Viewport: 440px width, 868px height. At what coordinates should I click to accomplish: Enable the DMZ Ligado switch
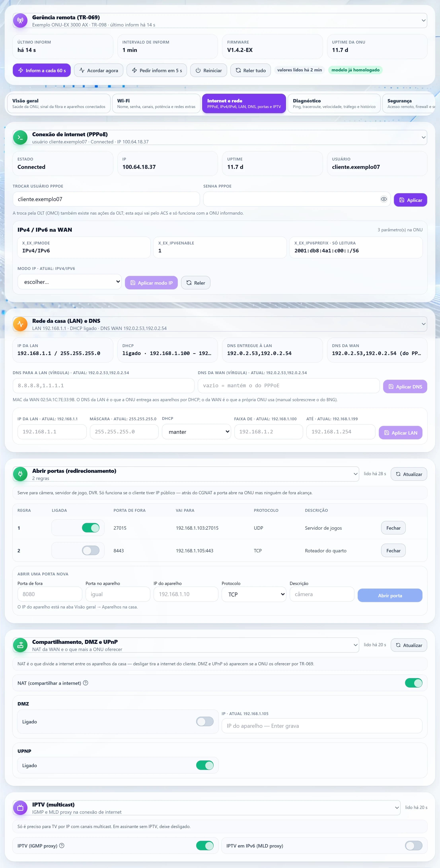pyautogui.click(x=205, y=721)
